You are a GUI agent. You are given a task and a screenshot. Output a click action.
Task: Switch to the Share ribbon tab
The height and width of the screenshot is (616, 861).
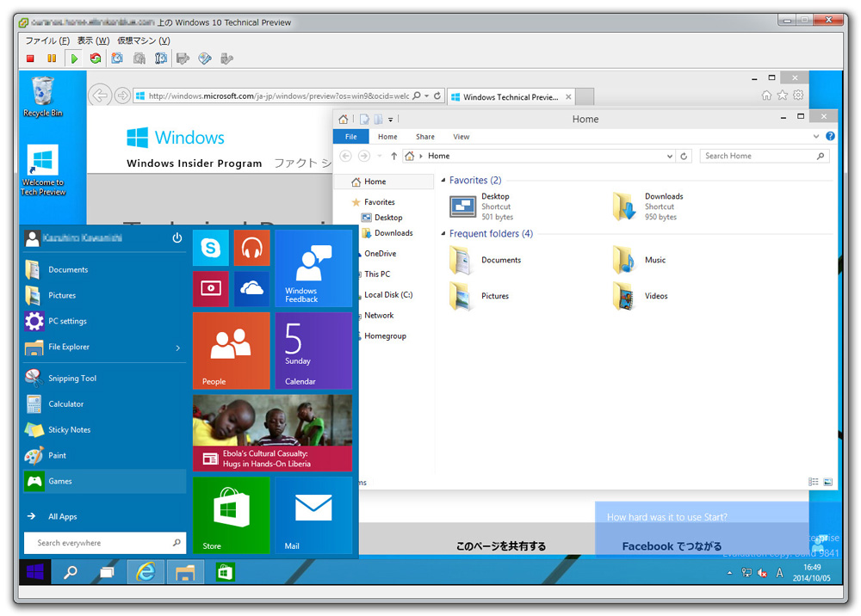click(425, 137)
